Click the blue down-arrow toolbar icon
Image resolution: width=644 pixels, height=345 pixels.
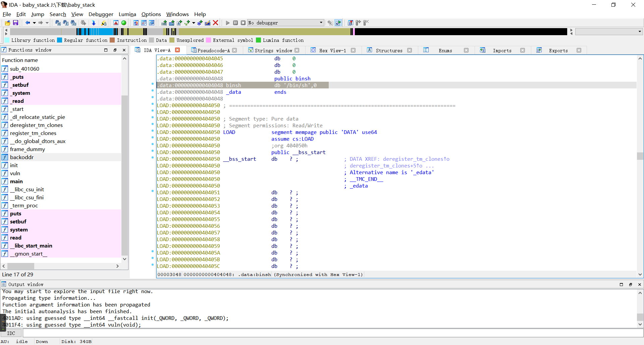point(94,23)
